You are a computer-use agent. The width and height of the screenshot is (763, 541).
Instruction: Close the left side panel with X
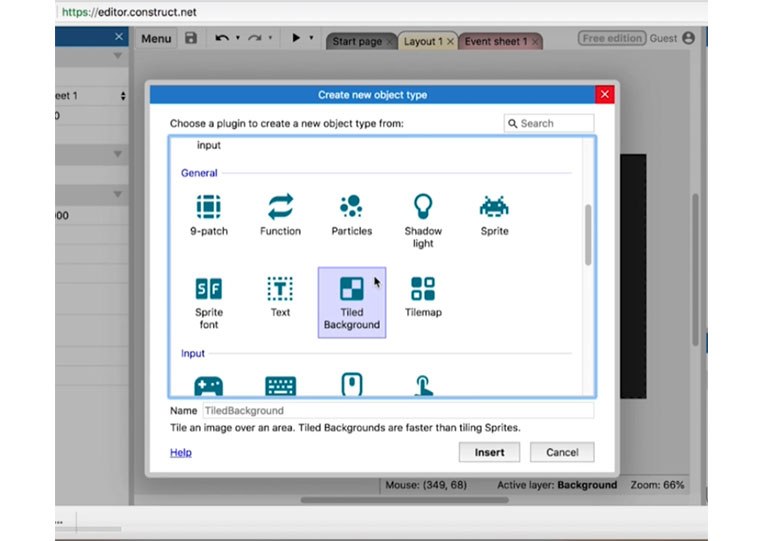tap(119, 36)
